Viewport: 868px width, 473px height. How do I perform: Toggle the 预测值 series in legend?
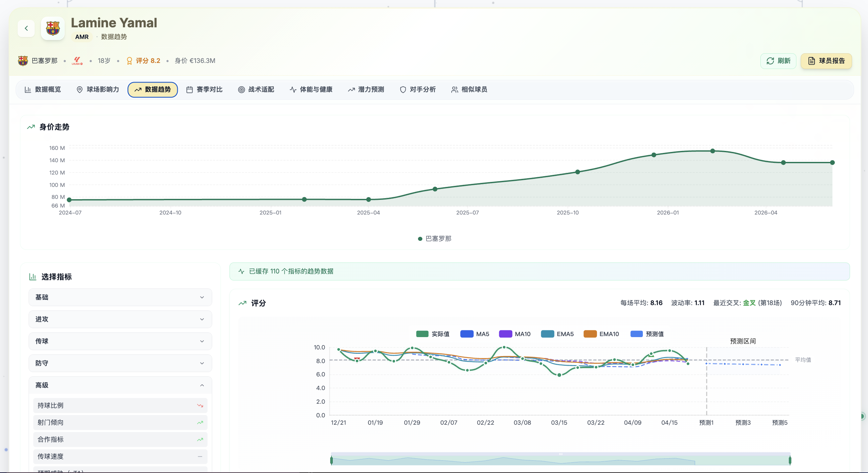(647, 334)
